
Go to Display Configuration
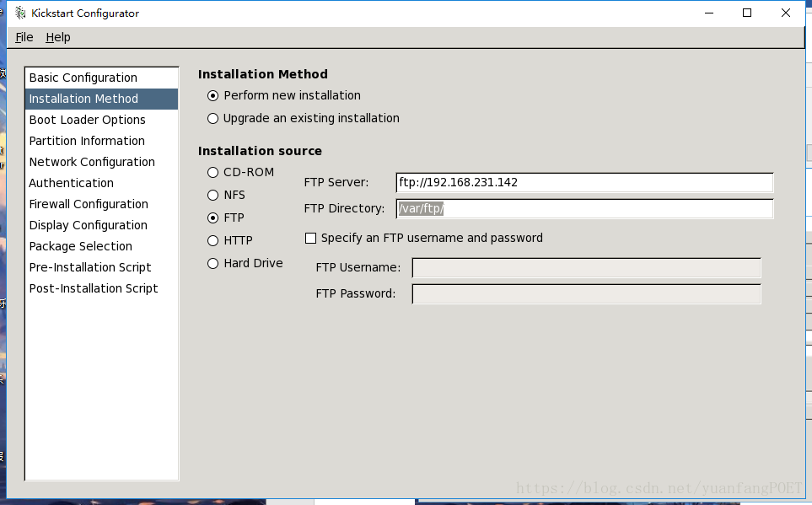[x=101, y=225]
